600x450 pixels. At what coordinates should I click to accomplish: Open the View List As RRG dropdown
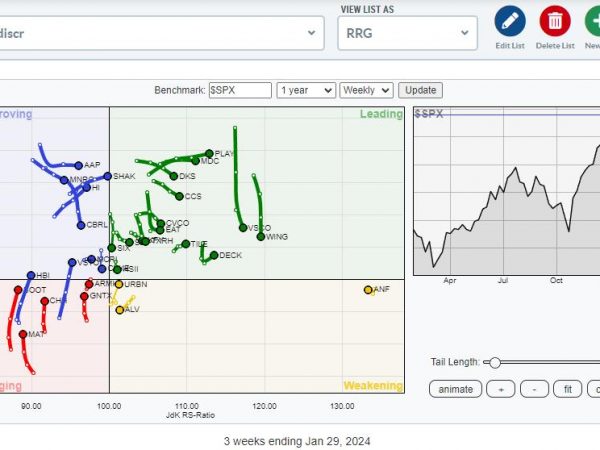point(408,33)
